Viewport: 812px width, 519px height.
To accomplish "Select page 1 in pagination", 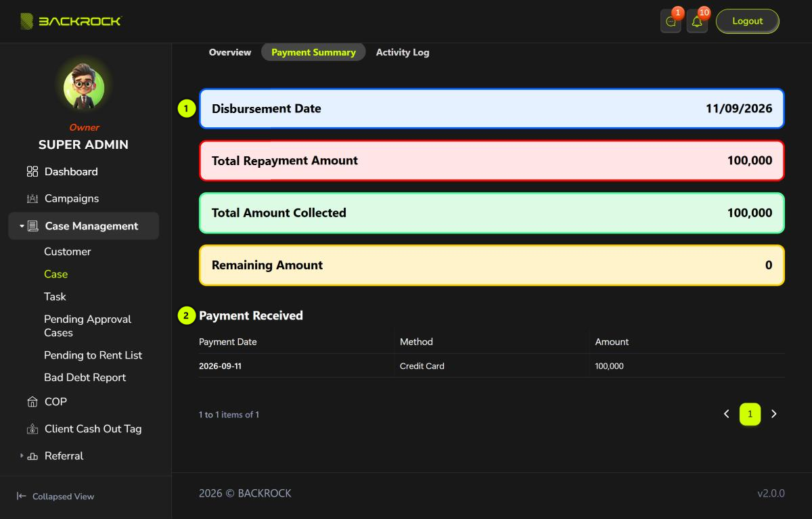I will point(750,414).
